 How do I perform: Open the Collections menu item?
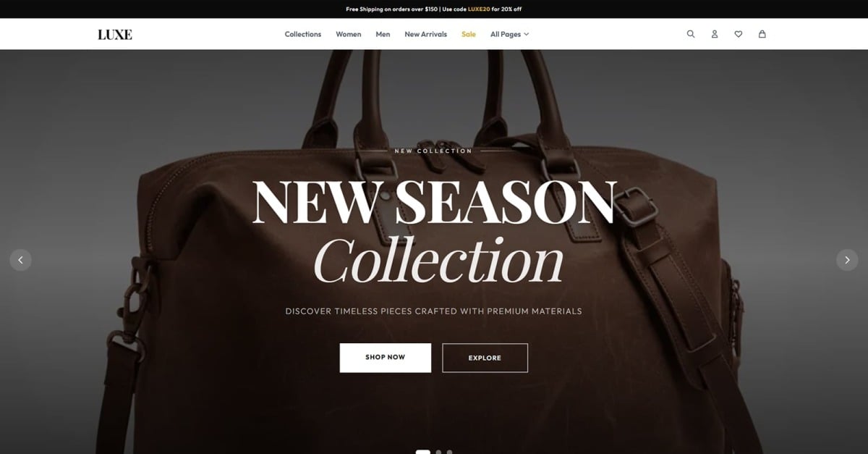[x=303, y=34]
